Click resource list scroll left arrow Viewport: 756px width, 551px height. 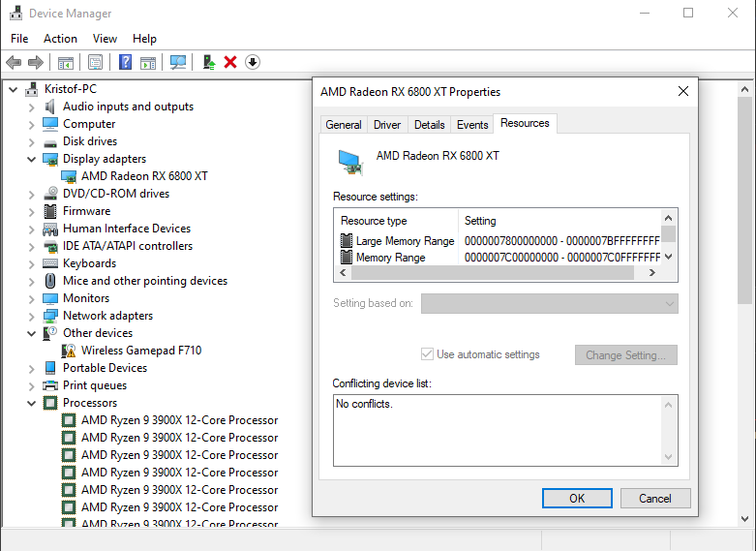343,273
